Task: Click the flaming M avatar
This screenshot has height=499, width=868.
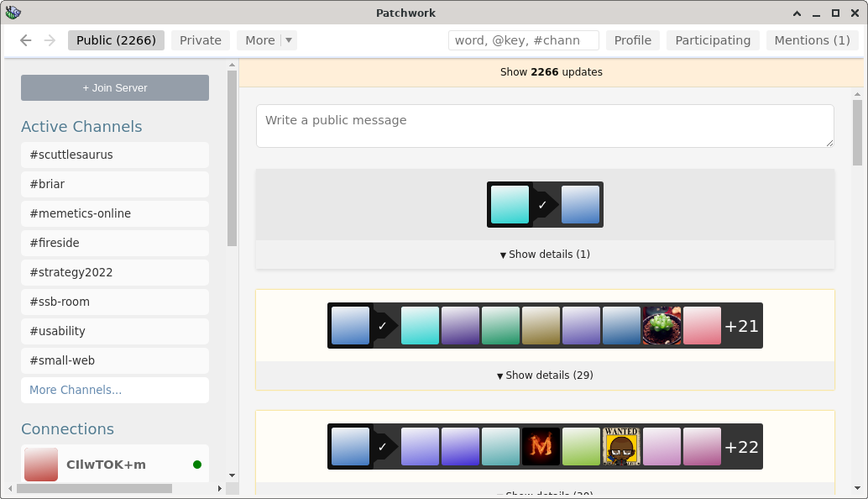Action: coord(541,446)
